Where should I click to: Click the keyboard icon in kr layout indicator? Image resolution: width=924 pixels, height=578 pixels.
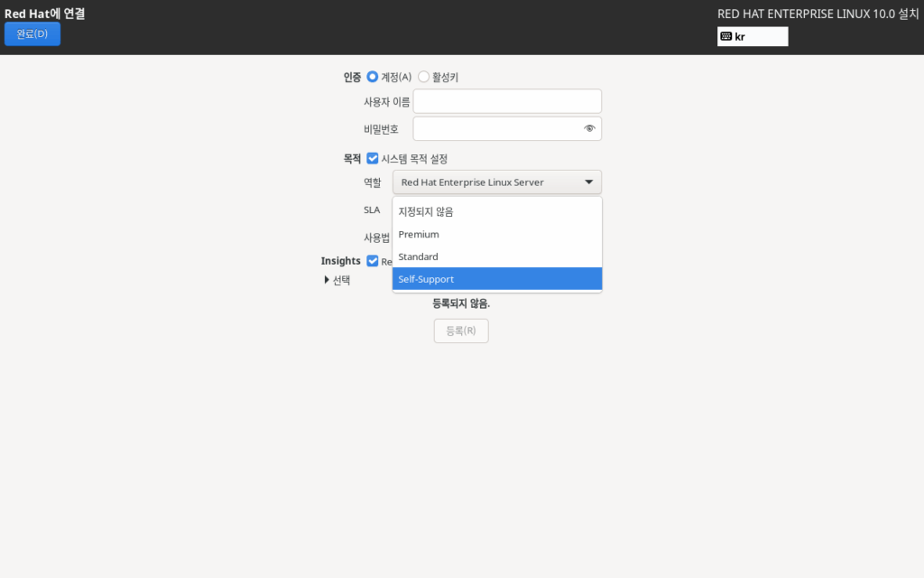click(726, 37)
